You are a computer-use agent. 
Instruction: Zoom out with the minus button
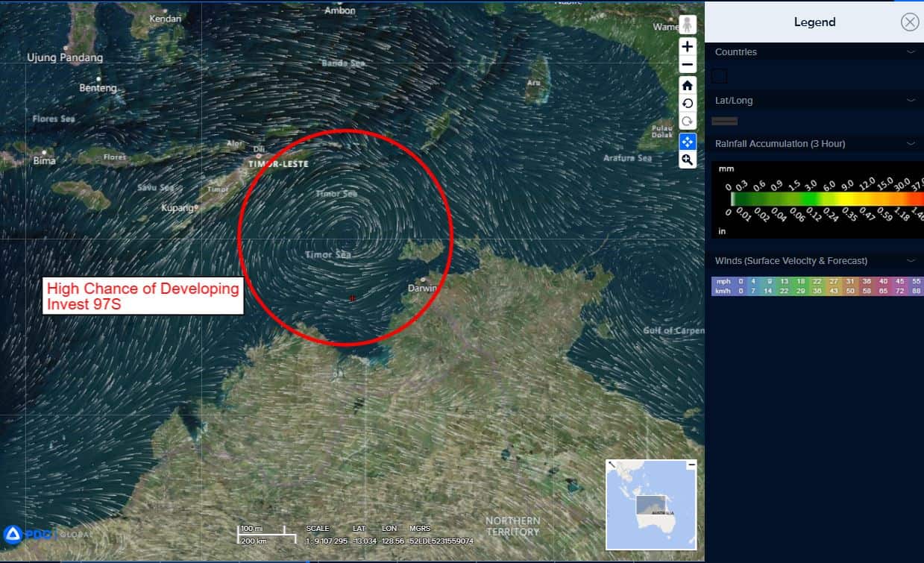click(x=687, y=64)
